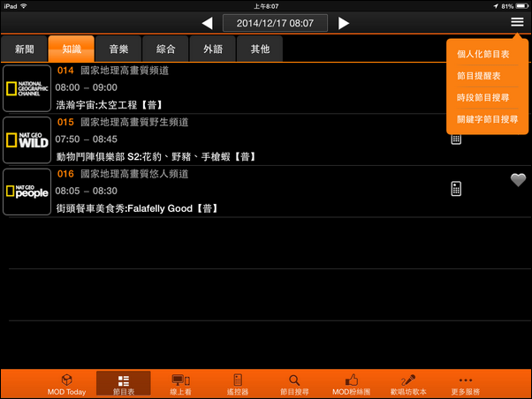Switch to 其他 category tab

260,49
